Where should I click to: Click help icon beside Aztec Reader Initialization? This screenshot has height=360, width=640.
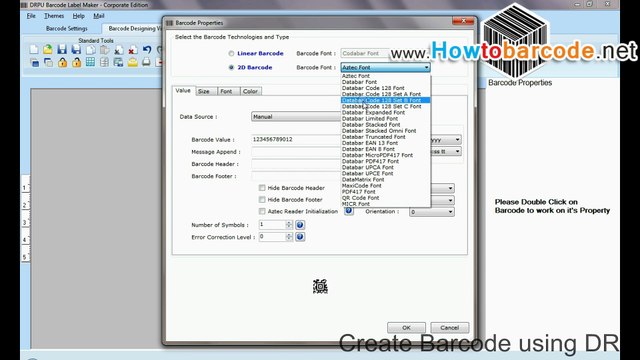pos(349,211)
